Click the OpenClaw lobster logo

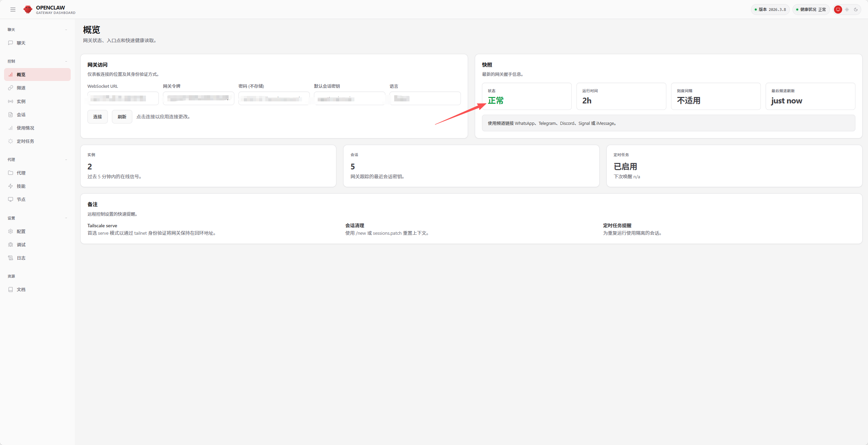[x=28, y=10]
